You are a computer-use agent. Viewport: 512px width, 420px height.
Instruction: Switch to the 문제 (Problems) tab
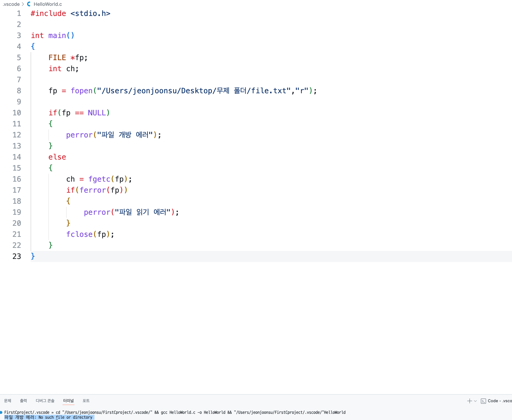click(x=8, y=401)
